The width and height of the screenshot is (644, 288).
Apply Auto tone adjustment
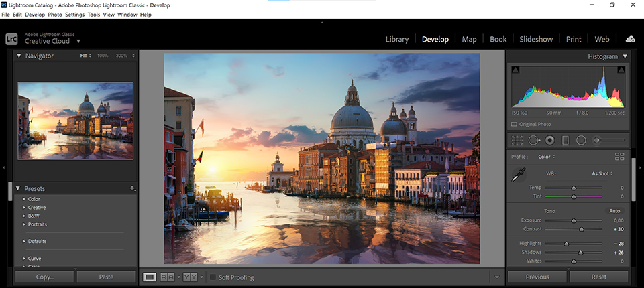614,211
